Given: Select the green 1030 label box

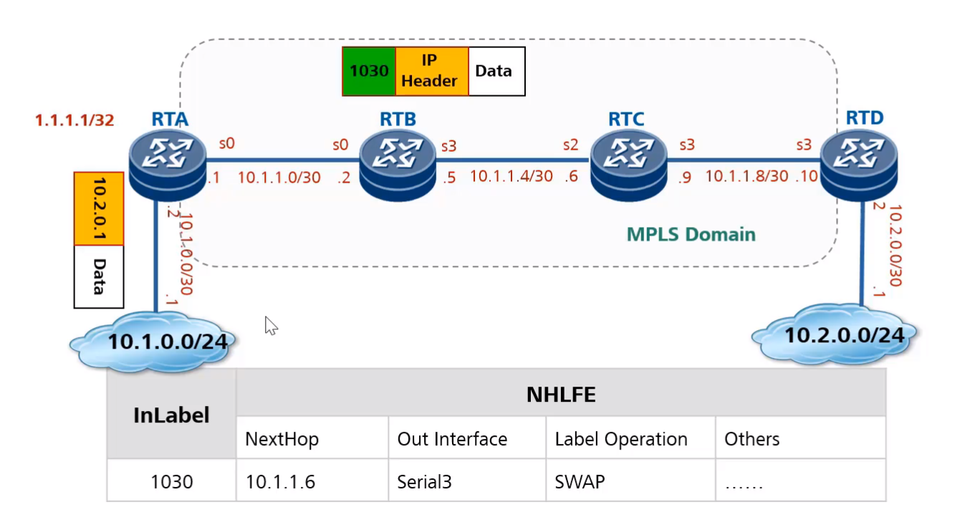Looking at the screenshot, I should (368, 71).
